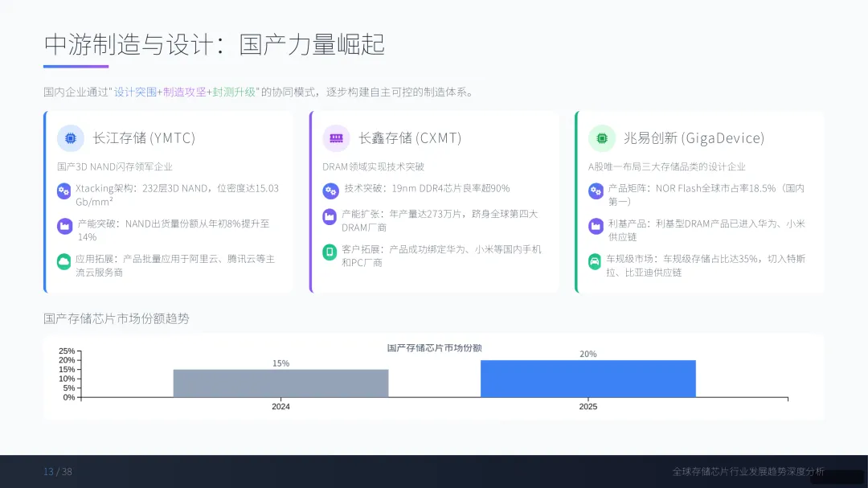This screenshot has height=488, width=868.
Task: Click the green phrase 封测升级
Action: pos(234,92)
